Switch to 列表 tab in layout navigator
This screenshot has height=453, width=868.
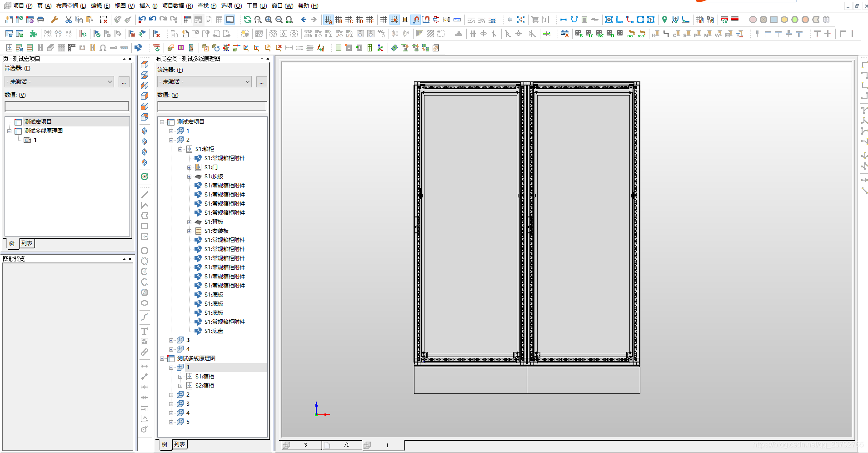tap(180, 444)
